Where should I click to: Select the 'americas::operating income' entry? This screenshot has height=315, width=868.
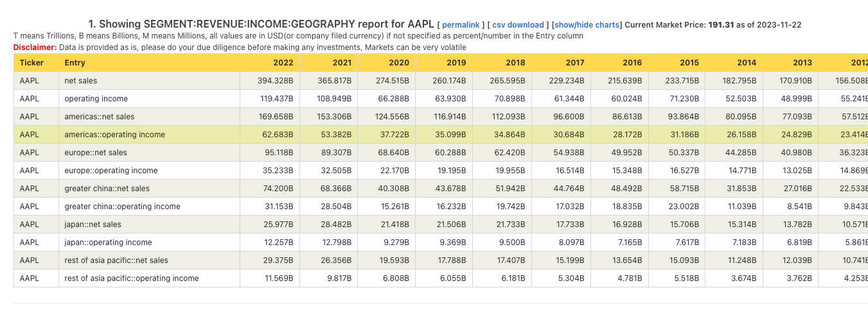tap(149, 135)
